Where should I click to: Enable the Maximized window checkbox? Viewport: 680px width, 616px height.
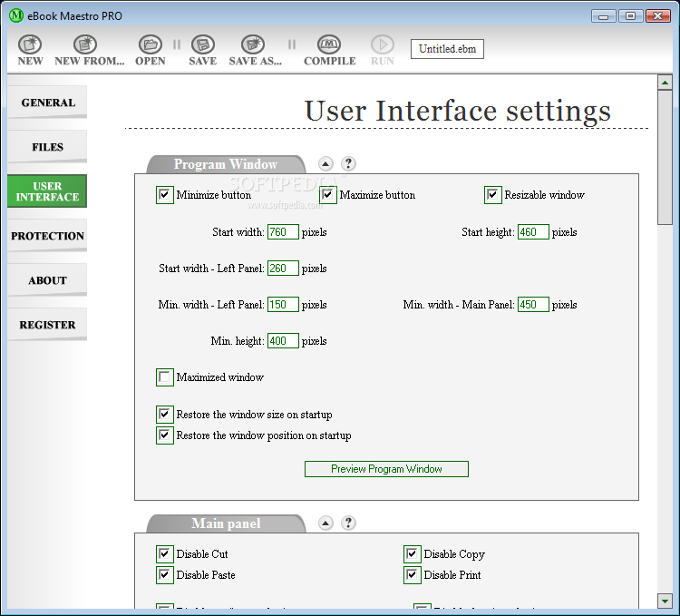tap(165, 377)
